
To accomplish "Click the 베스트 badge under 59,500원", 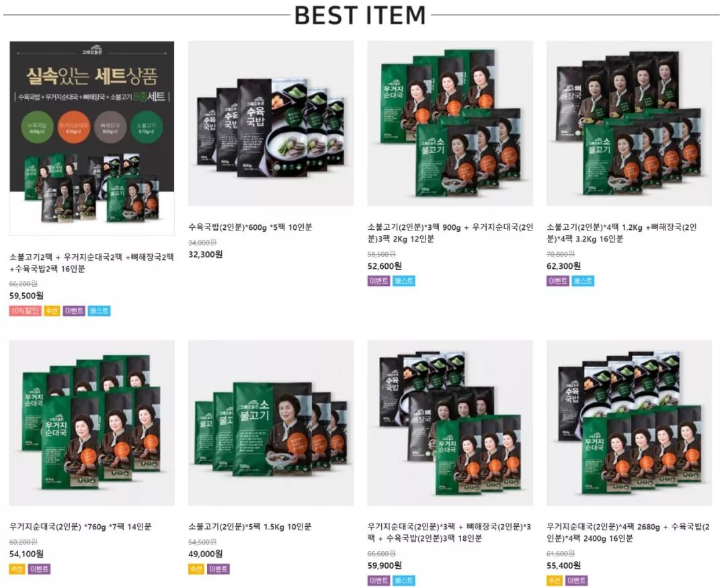I will point(99,310).
